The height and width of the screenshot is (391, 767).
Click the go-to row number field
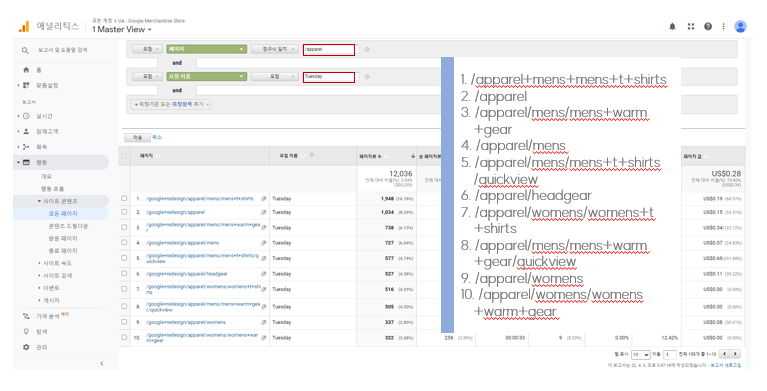[x=670, y=354]
